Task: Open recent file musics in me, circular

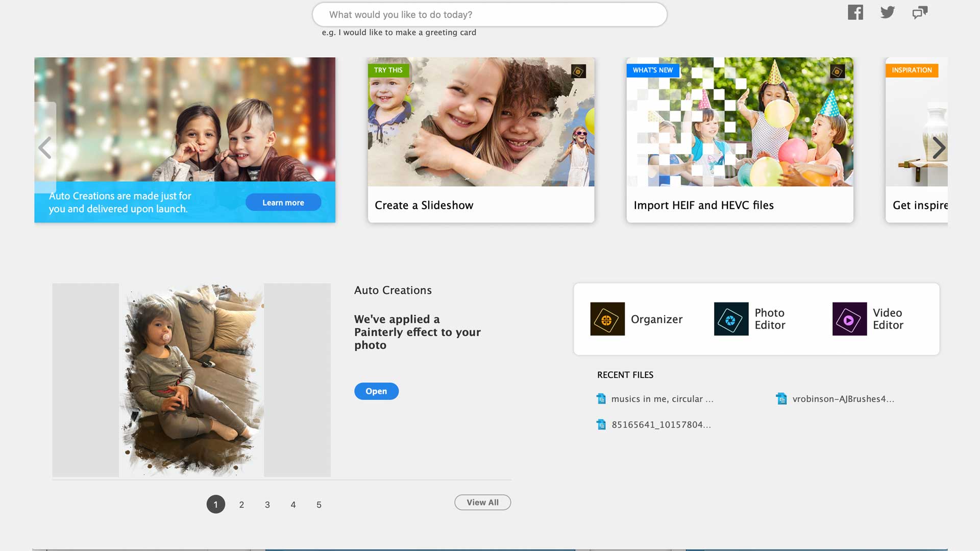Action: tap(662, 399)
